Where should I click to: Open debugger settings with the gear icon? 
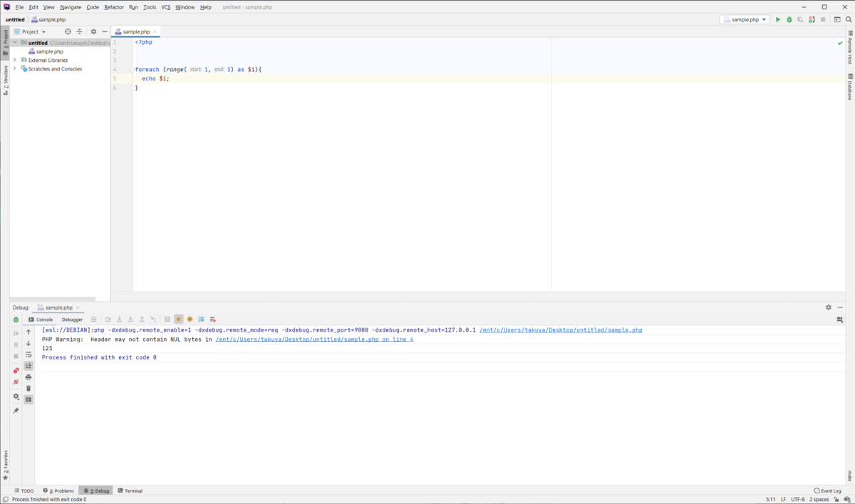(x=16, y=397)
